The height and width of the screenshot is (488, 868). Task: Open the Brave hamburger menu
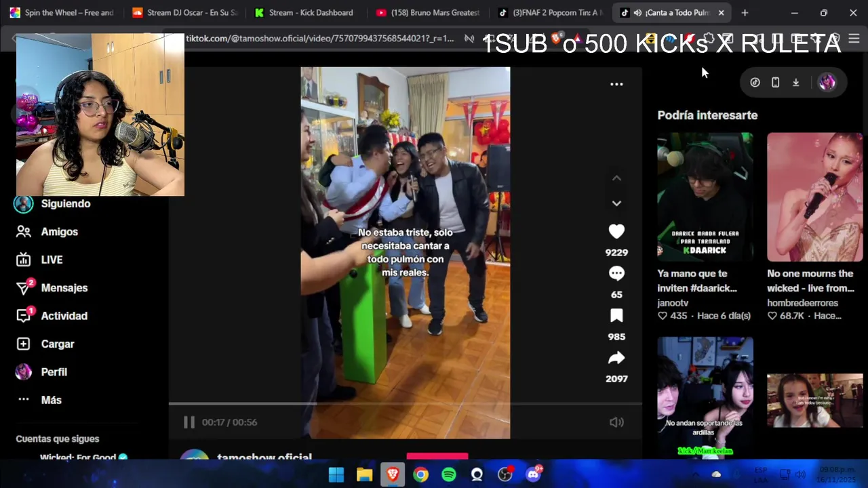point(854,39)
